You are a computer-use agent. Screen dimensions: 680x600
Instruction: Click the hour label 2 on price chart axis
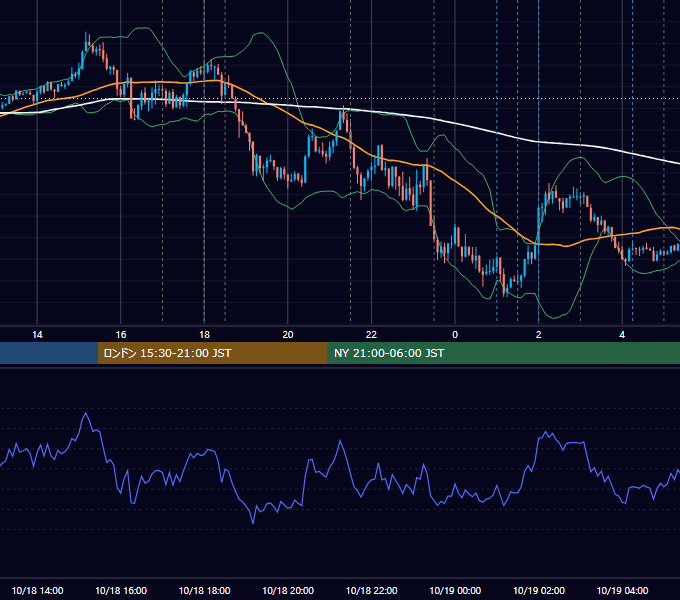(x=538, y=335)
